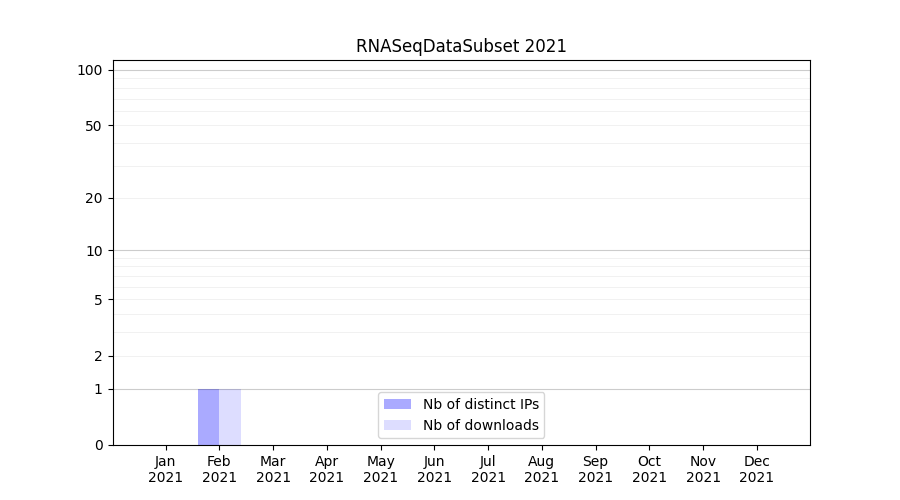Select the Aug 2021 axis label

coord(541,469)
